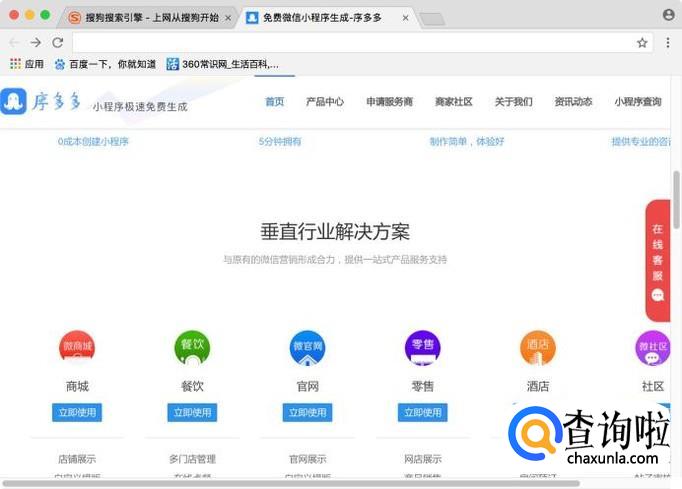
Task: Close the 序多多 tab
Action: coord(405,18)
